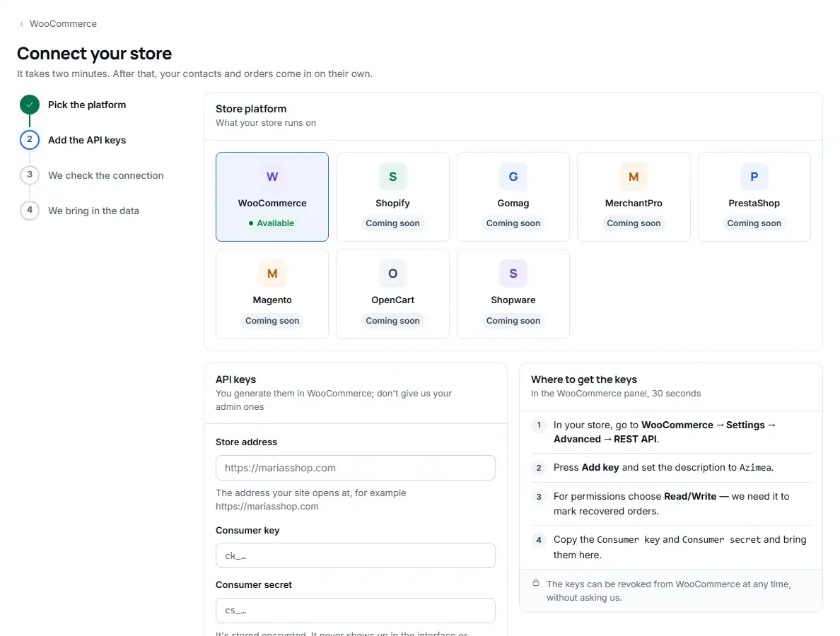Choose the Gomag platform card
This screenshot has height=636, width=840.
513,196
